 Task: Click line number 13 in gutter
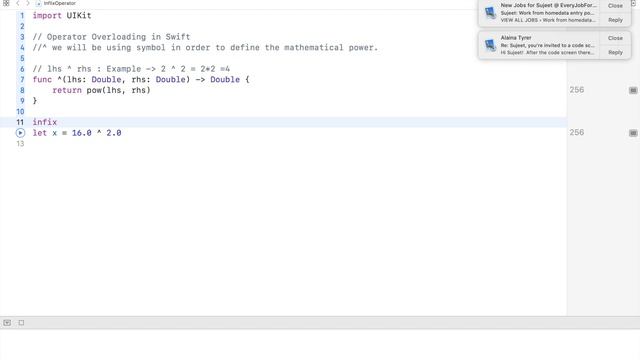pyautogui.click(x=20, y=144)
